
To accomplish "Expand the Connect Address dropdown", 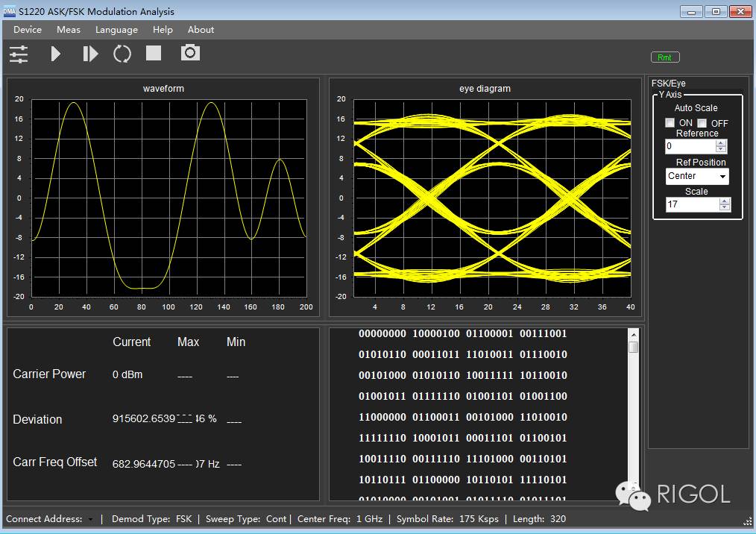I will [x=91, y=519].
